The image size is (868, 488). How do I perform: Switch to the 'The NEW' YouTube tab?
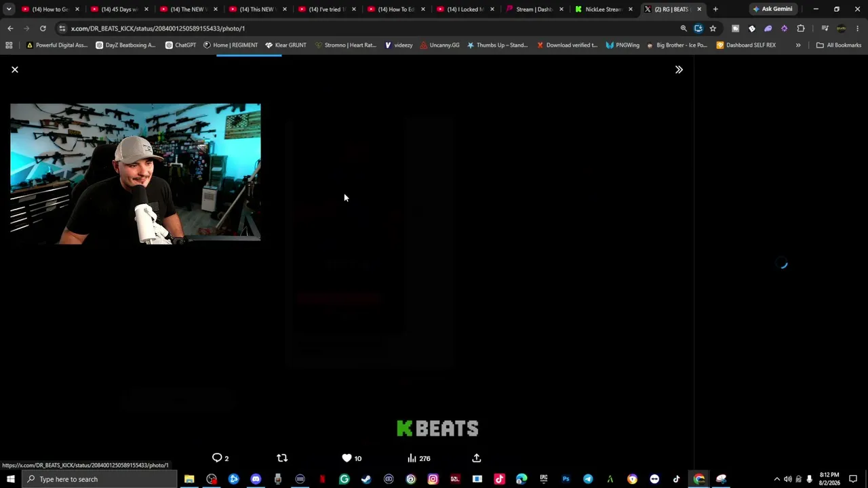(189, 9)
